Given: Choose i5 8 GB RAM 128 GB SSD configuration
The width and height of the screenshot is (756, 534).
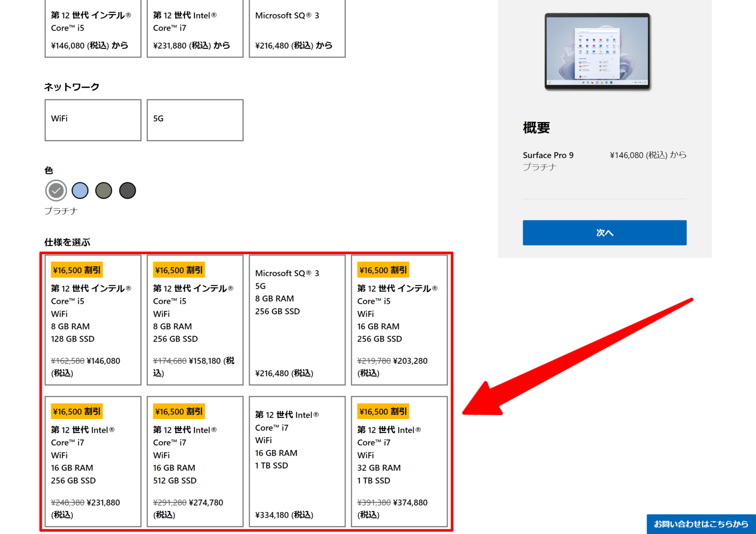Looking at the screenshot, I should pos(93,320).
